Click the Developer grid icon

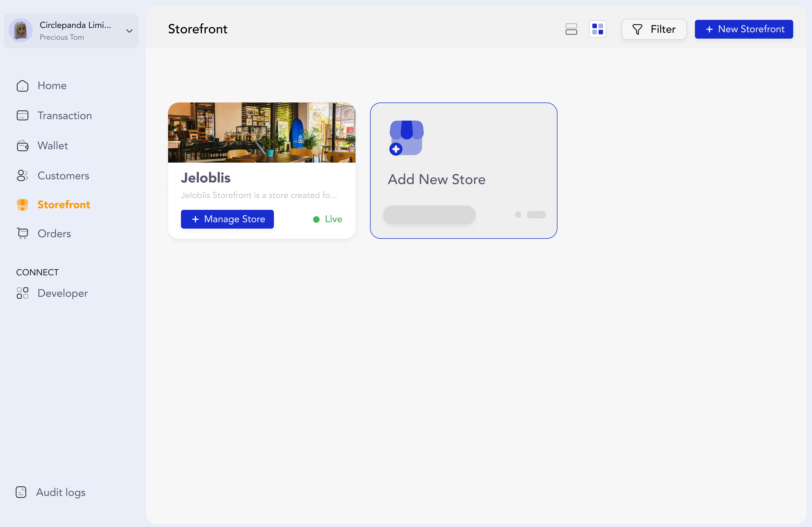23,293
